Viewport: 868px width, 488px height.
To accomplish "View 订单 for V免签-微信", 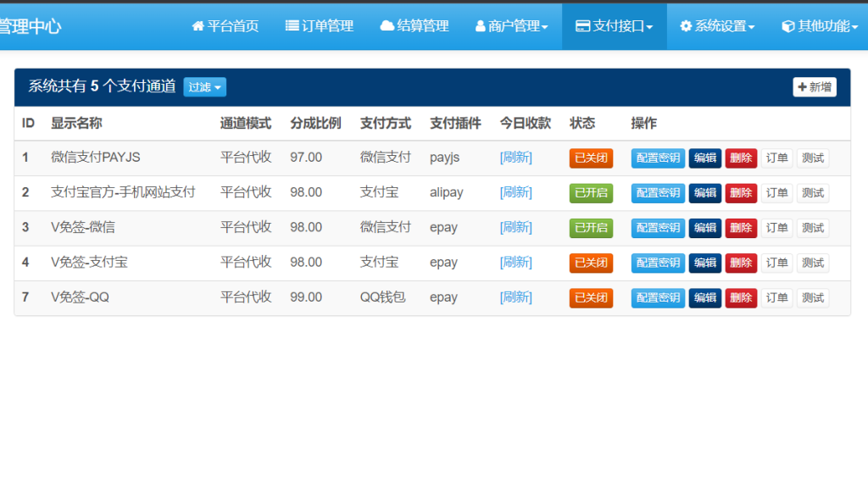I will 777,228.
